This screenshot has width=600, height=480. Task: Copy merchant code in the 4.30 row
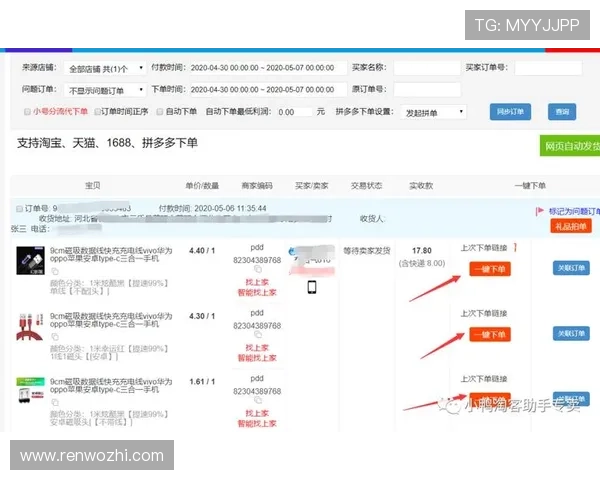258,335
